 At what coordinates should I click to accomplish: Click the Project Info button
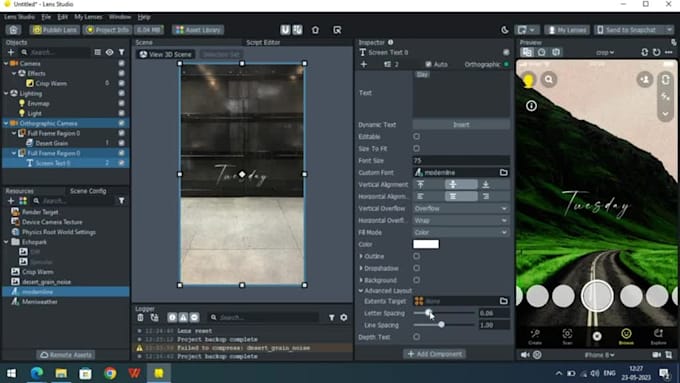click(107, 30)
